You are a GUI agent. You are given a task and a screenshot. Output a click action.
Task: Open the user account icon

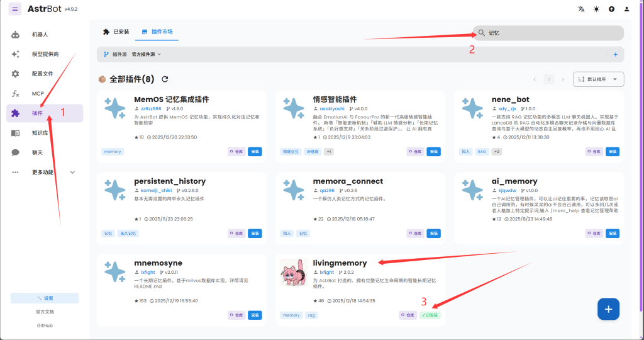tap(626, 9)
